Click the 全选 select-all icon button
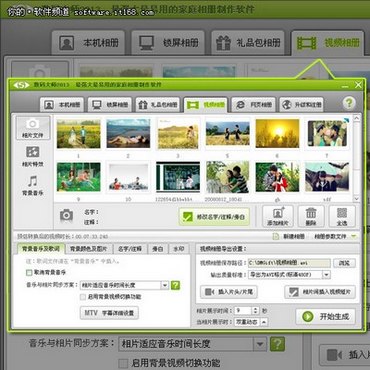 coord(342,216)
